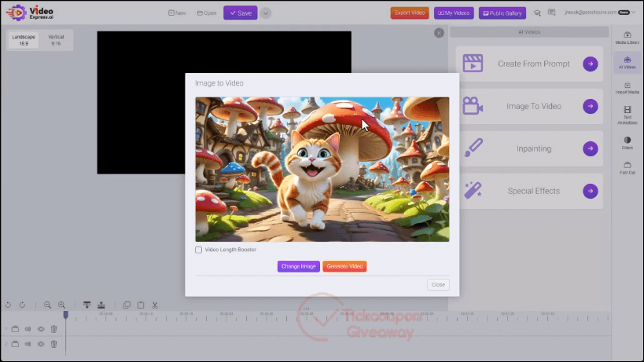The image size is (644, 362).
Task: Click the upload icon in timeline toolbar
Action: 101,305
